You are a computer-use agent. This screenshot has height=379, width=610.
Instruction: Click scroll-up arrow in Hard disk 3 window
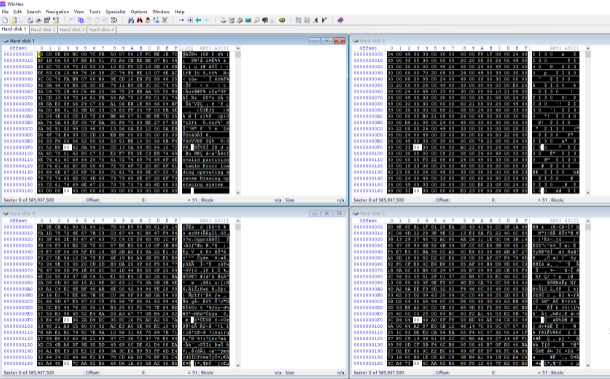point(588,48)
